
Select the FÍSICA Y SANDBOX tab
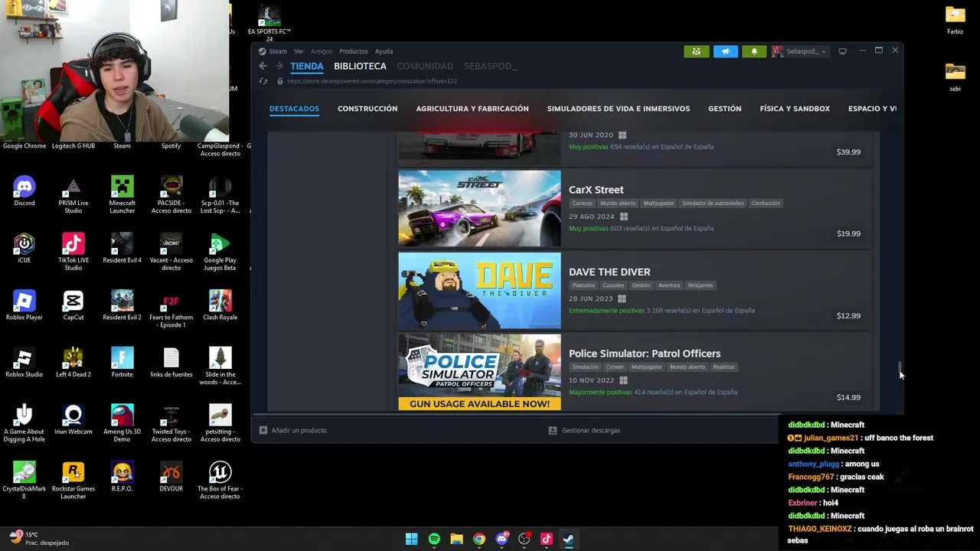pos(795,109)
